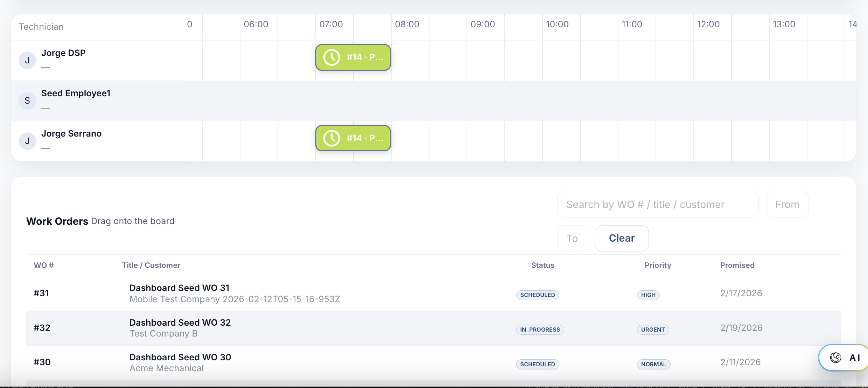Click the clock icon on Jorge DSP's job chip
Image resolution: width=868 pixels, height=388 pixels.
point(331,57)
